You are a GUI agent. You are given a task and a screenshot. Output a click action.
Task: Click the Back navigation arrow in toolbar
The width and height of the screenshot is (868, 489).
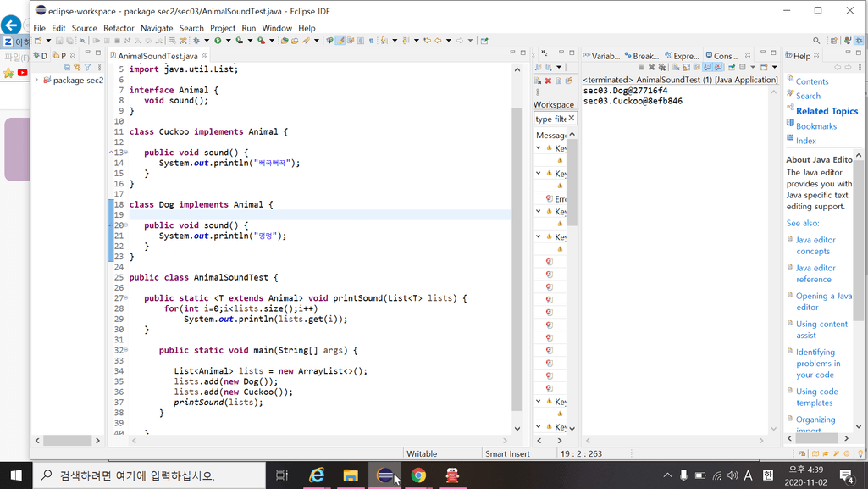point(438,41)
